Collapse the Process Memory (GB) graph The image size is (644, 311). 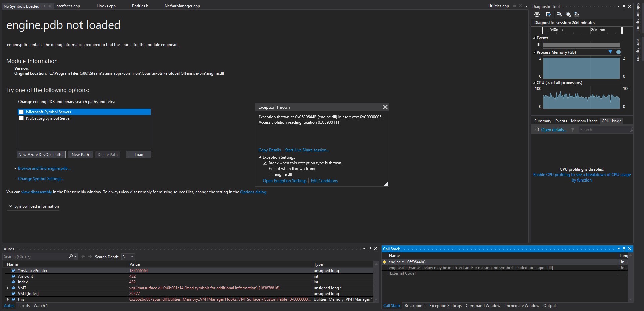click(x=534, y=52)
